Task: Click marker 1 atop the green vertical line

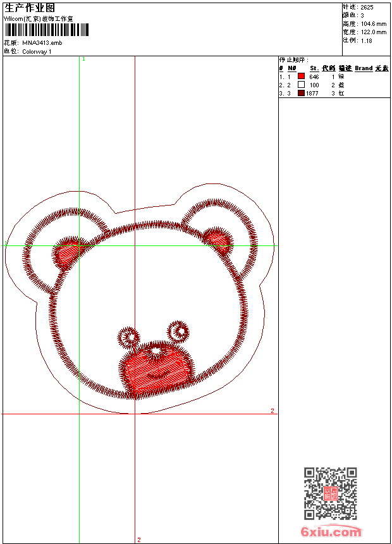Action: point(83,59)
